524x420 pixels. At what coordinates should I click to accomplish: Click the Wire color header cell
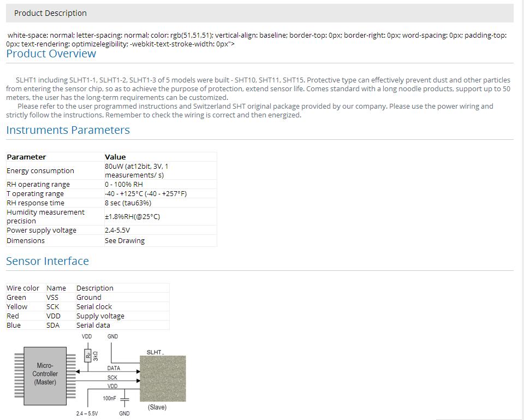coord(26,288)
